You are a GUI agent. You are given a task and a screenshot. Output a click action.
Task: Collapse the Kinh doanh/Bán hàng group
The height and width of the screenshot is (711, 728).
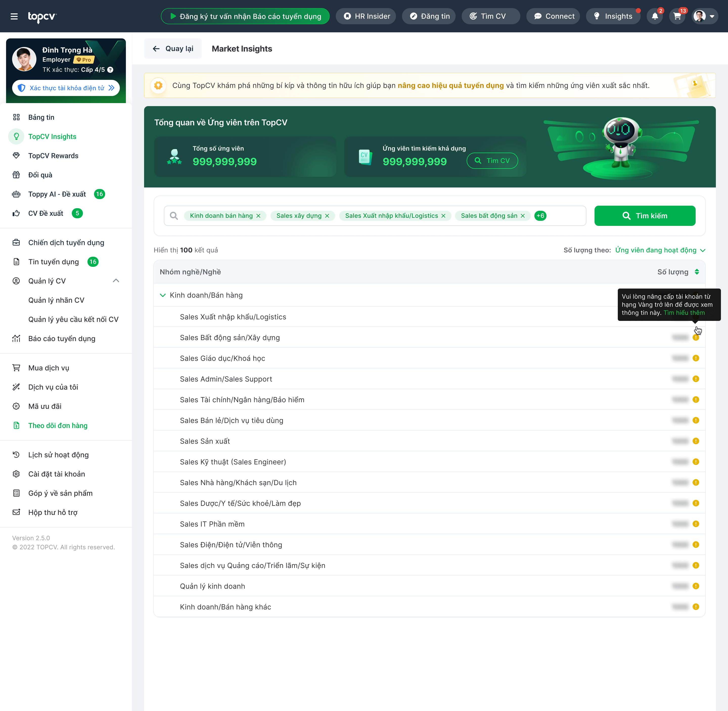(x=163, y=295)
